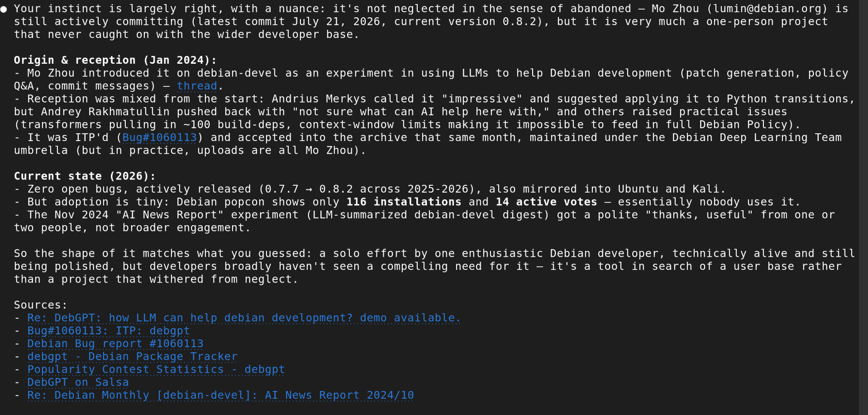Open "Debian Bug report #1060113" source link
Screen dimensions: 868x415
click(115, 344)
